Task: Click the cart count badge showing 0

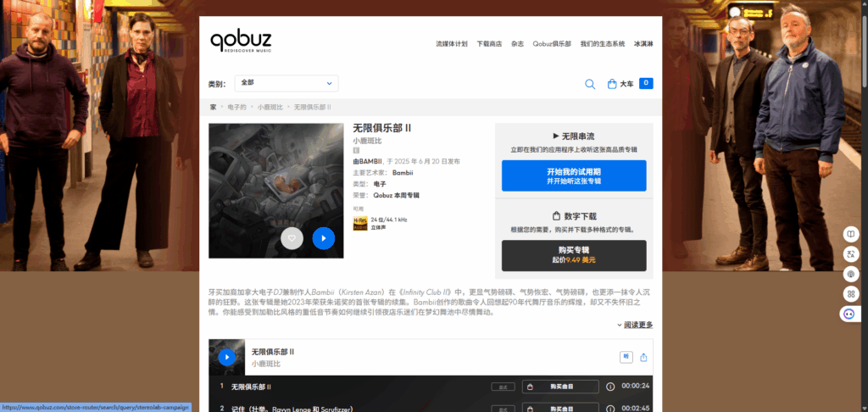Action: point(646,84)
